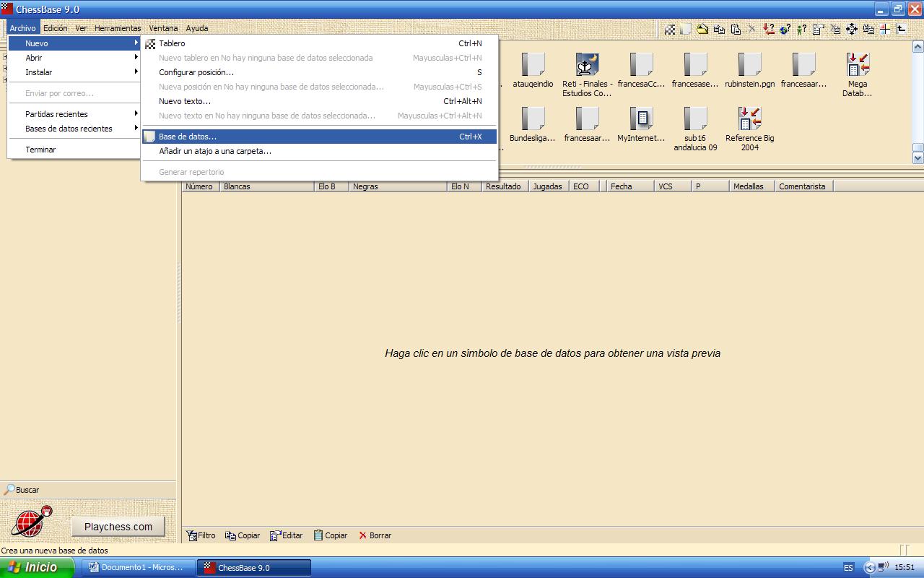
Task: Click the up one level arrow icon
Action: point(901,29)
